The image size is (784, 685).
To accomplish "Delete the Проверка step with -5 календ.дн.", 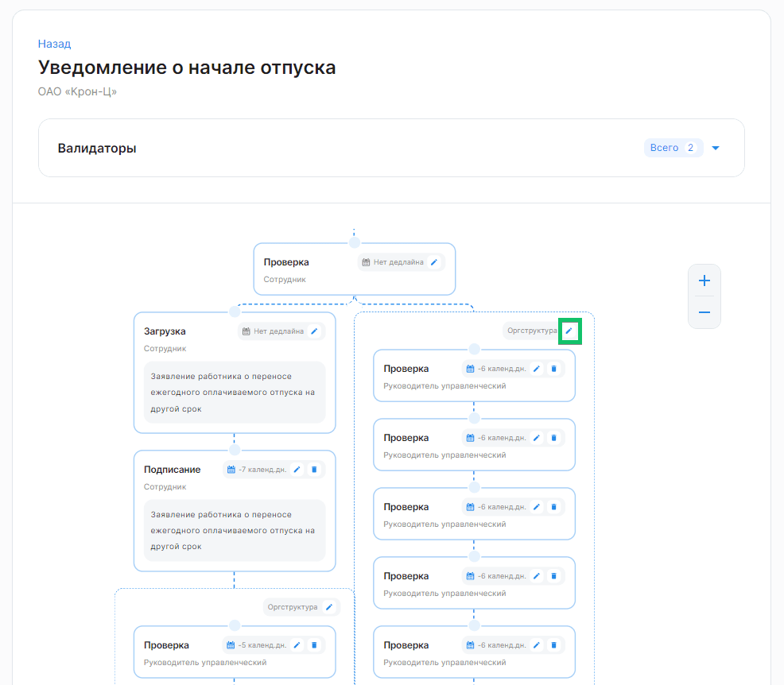I will [314, 645].
